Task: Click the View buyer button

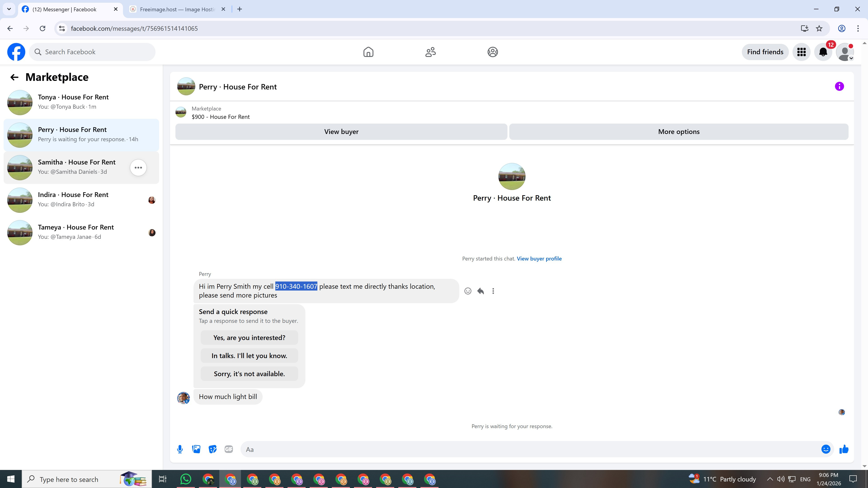Action: tap(341, 132)
